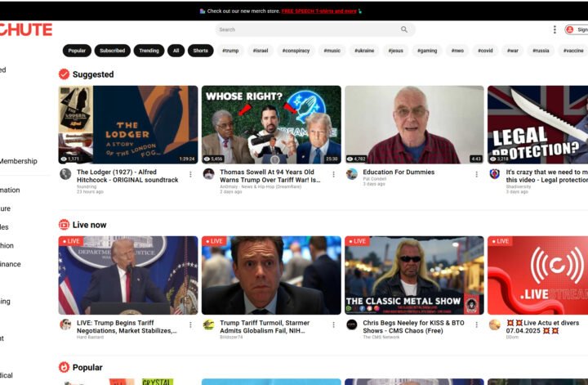Open Membership in the sidebar

(x=19, y=161)
